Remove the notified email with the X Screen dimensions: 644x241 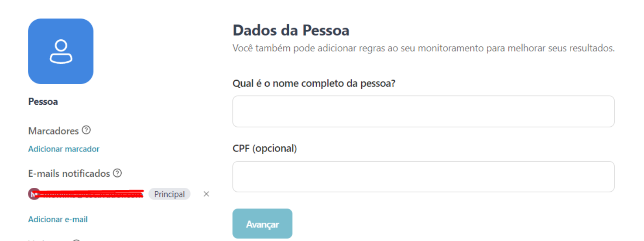coord(206,194)
